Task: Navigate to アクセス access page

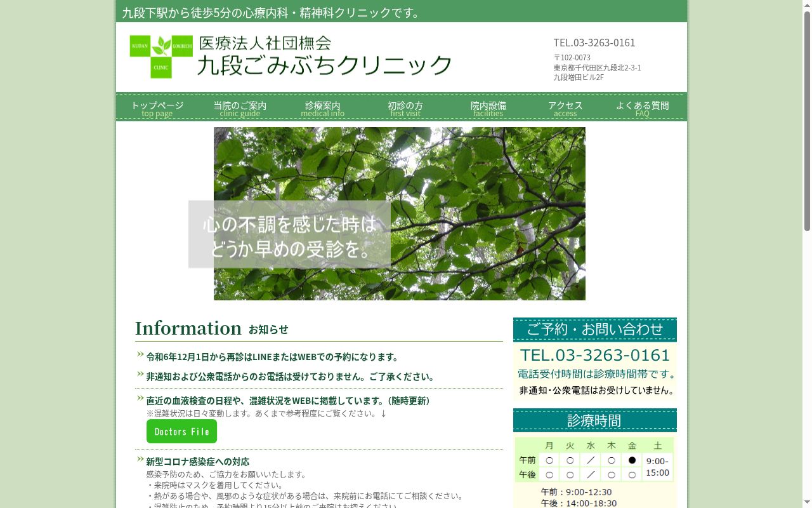Action: [565, 109]
